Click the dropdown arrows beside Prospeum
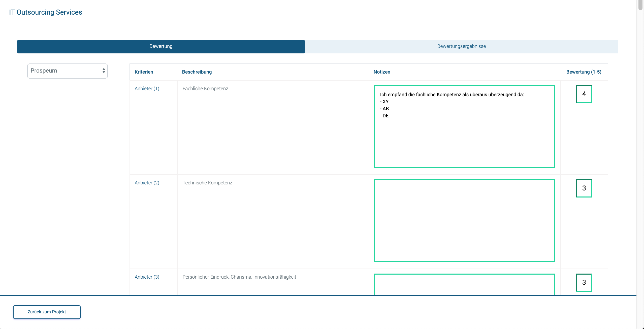Image resolution: width=644 pixels, height=329 pixels. tap(104, 71)
